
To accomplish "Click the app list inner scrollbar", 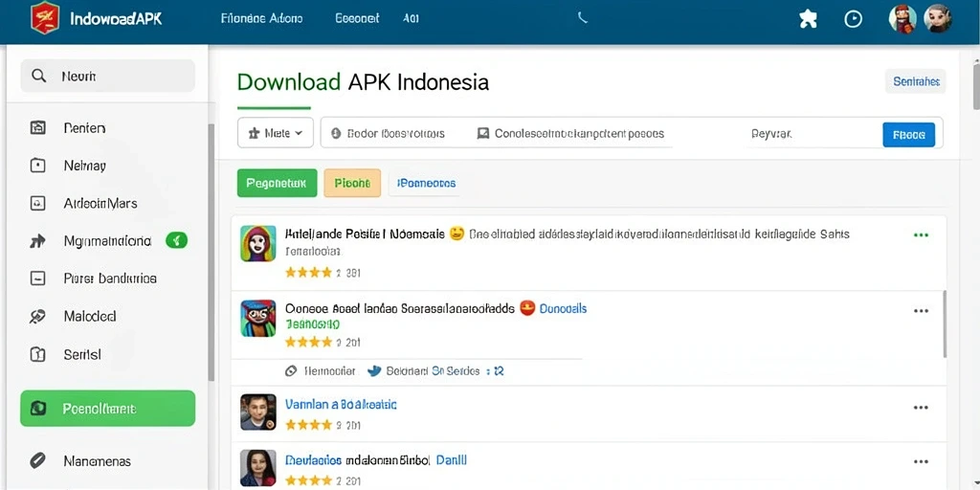I will click(x=945, y=323).
